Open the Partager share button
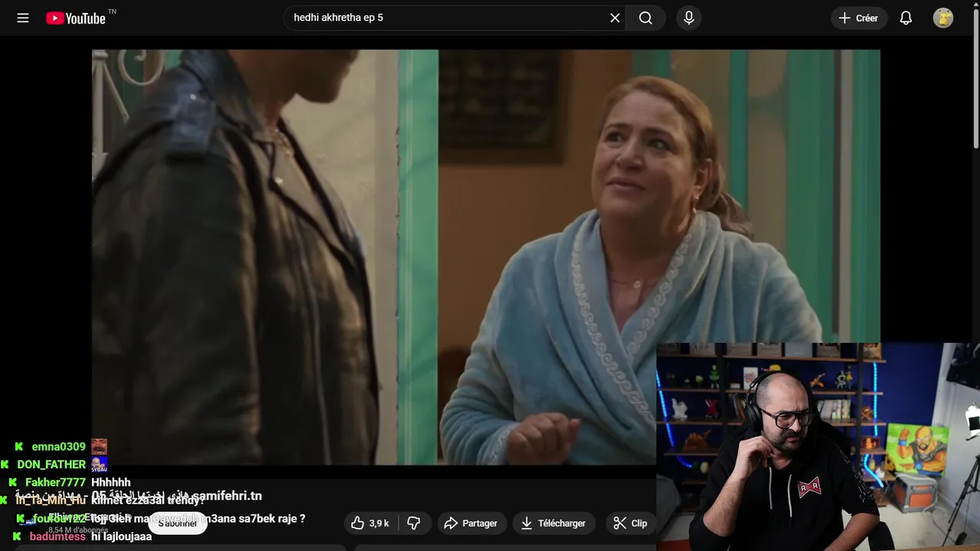Screen dimensions: 980x551 tap(471, 523)
